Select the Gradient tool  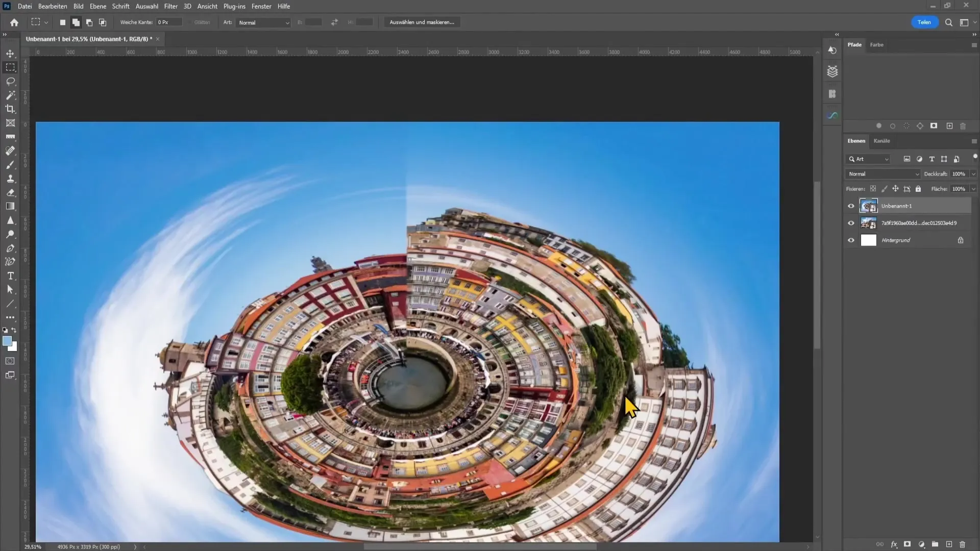(x=10, y=206)
